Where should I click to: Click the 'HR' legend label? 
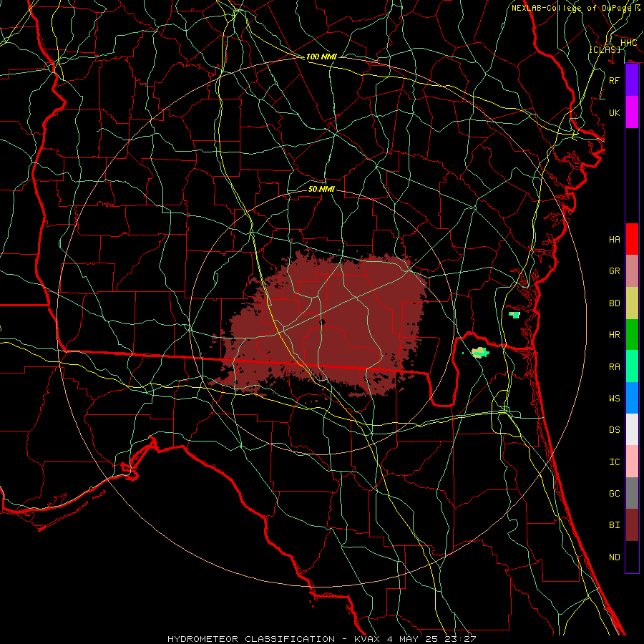tap(615, 335)
